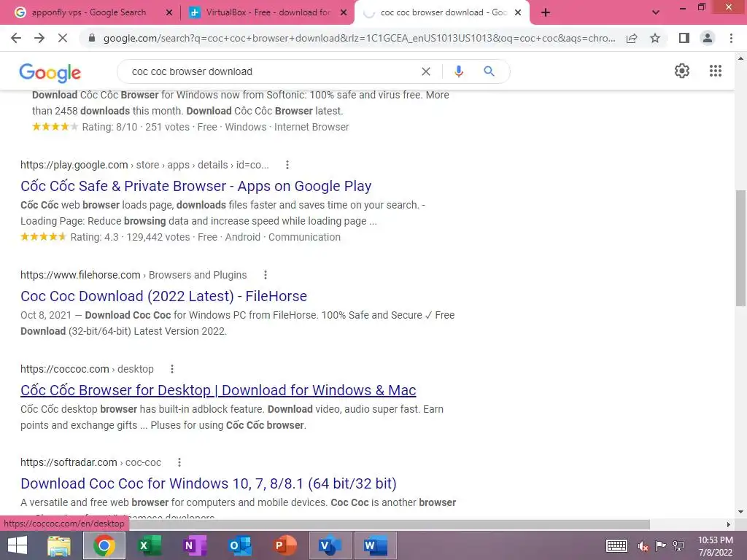Launch Outlook from the taskbar
The image size is (747, 560).
point(239,545)
